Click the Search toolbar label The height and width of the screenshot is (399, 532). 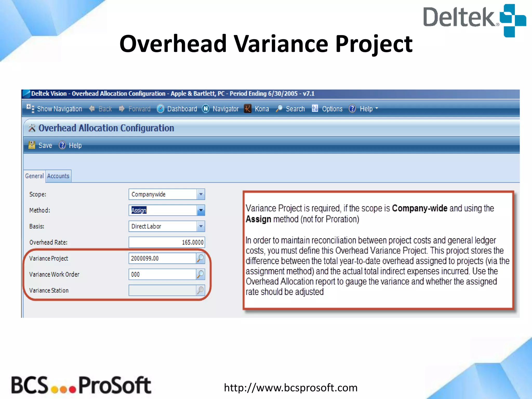point(295,109)
